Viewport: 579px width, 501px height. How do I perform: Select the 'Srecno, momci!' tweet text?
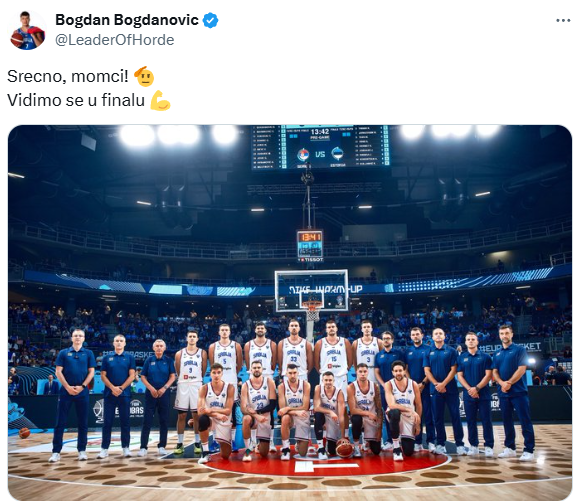68,76
